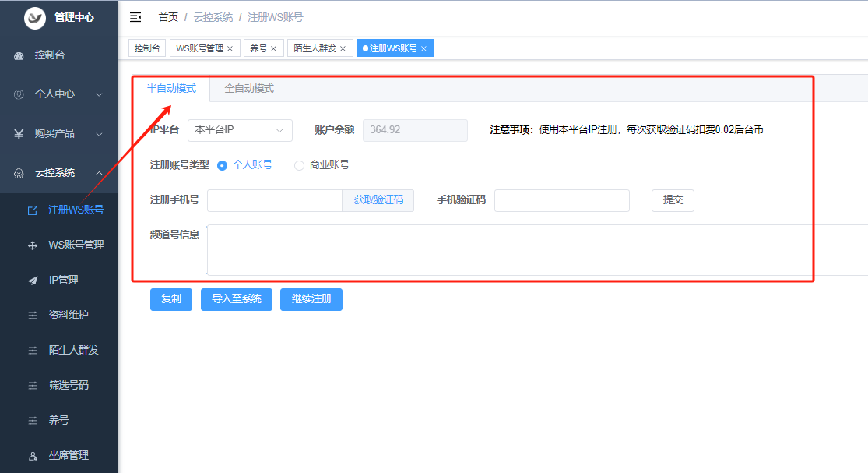The width and height of the screenshot is (868, 473).
Task: Close the 陌生人群发 tab
Action: pyautogui.click(x=343, y=48)
